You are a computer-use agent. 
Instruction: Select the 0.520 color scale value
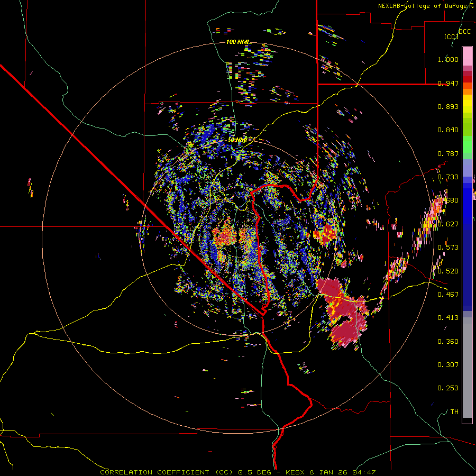tap(448, 271)
